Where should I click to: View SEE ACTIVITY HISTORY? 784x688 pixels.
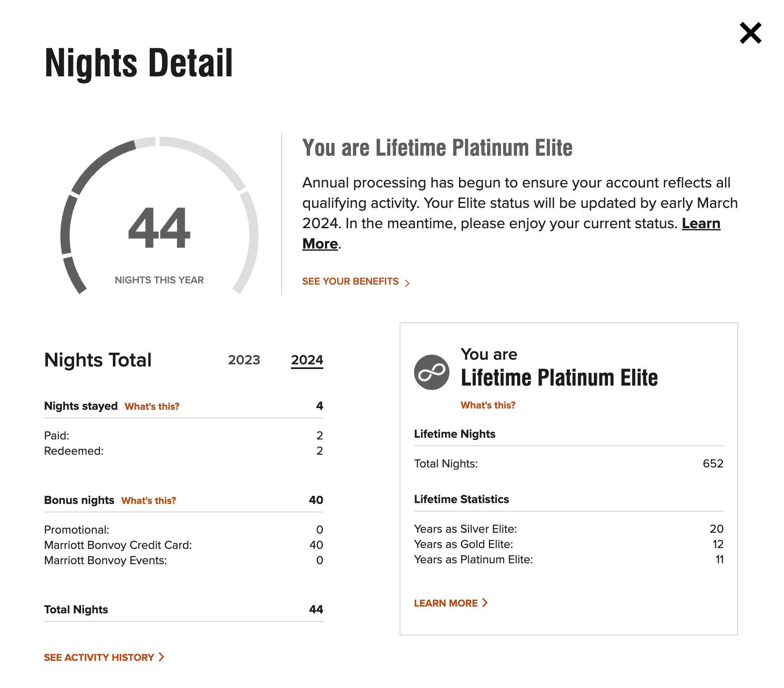pyautogui.click(x=98, y=657)
